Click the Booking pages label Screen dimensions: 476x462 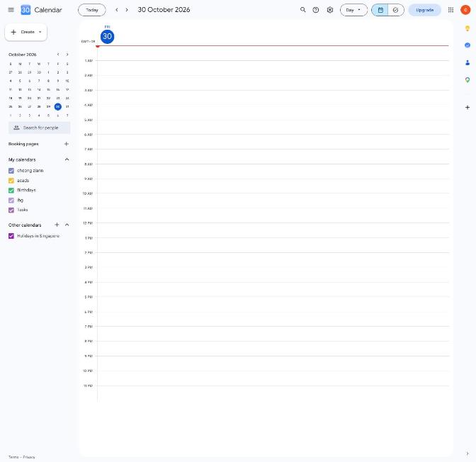[23, 144]
